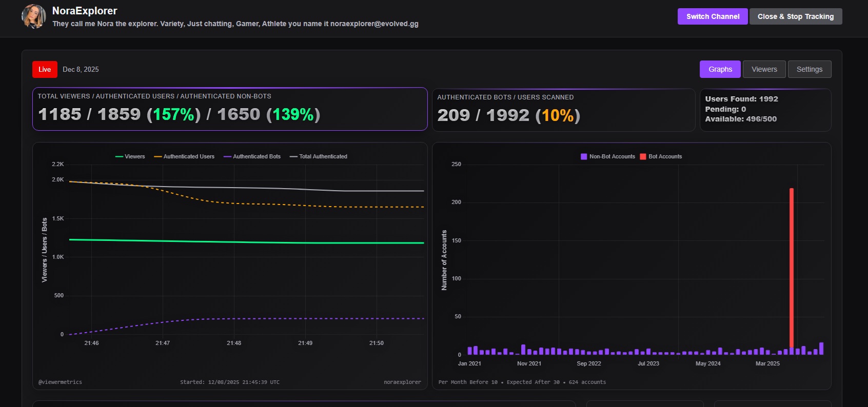868x407 pixels.
Task: Click the Pending: 0 line
Action: 725,109
